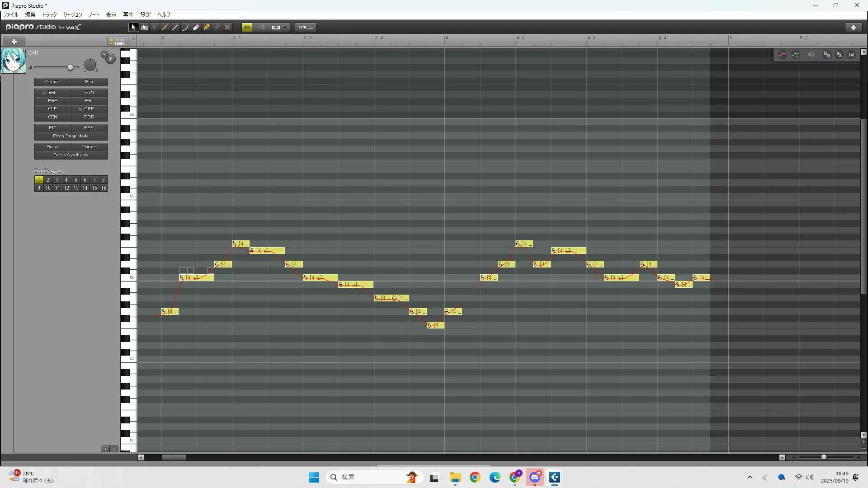Viewport: 868px width, 488px height.
Task: Click the Pitch Snap Mode button
Action: click(71, 136)
